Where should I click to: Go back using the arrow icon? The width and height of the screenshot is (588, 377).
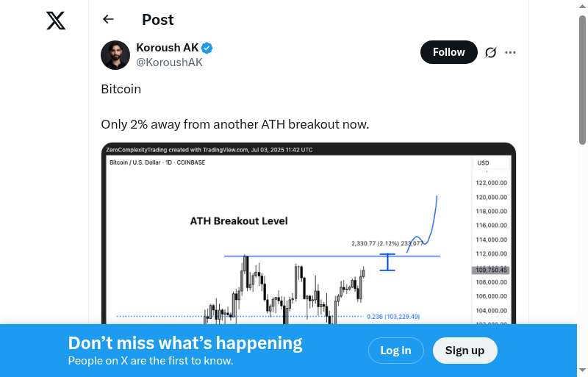[109, 20]
